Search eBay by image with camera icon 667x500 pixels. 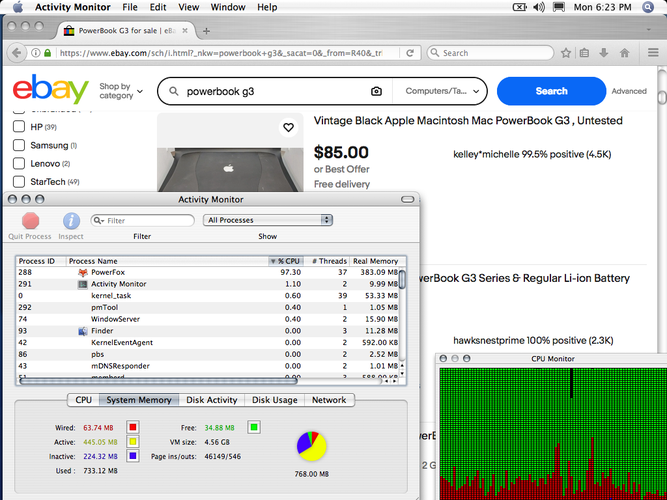[376, 91]
